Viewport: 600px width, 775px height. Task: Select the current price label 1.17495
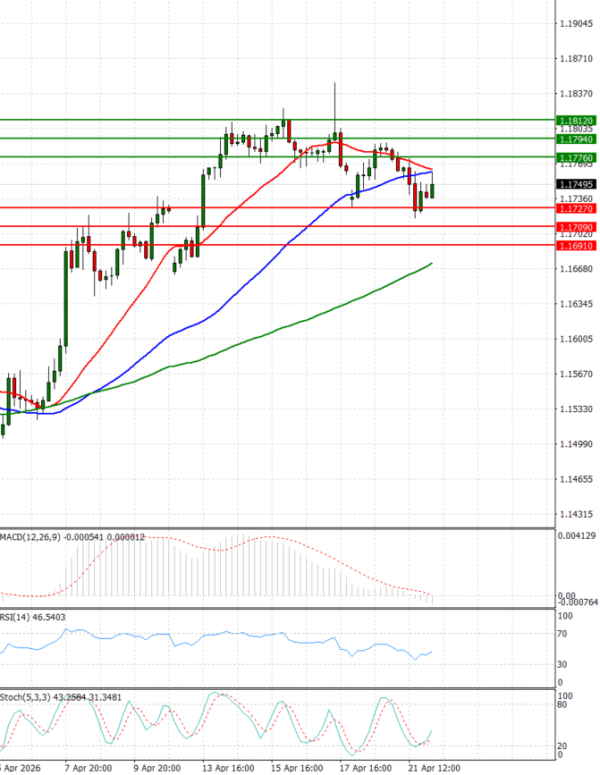tap(576, 184)
